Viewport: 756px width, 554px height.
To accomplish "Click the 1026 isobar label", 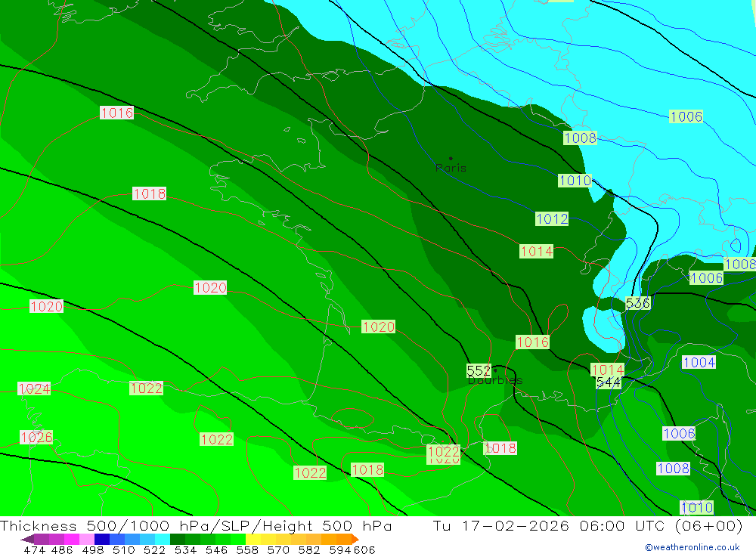I will pyautogui.click(x=36, y=438).
